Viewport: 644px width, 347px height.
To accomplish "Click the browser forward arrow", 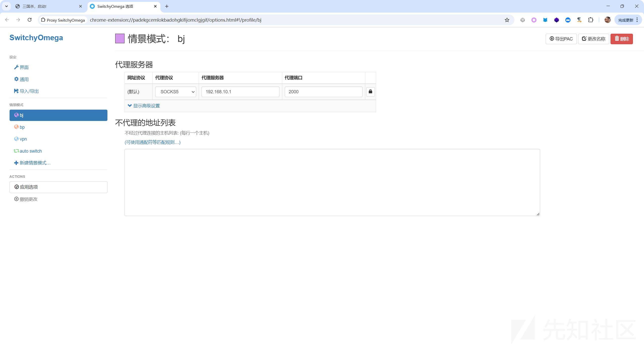I will click(18, 20).
